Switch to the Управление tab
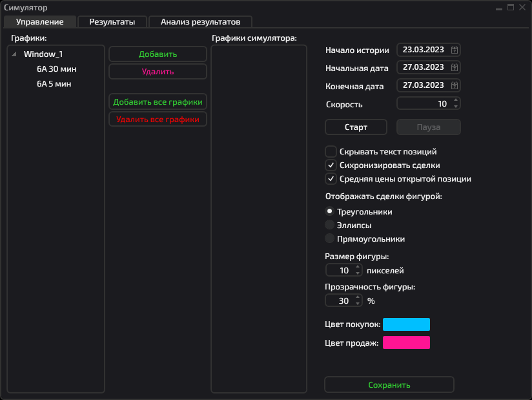Viewport: 532px width, 400px height. coord(39,22)
